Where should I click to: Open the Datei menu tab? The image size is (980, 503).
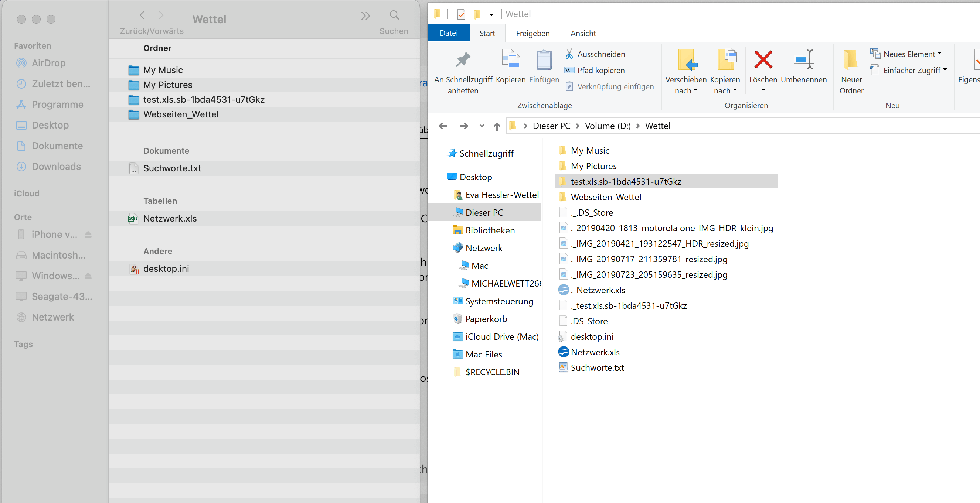click(x=449, y=34)
